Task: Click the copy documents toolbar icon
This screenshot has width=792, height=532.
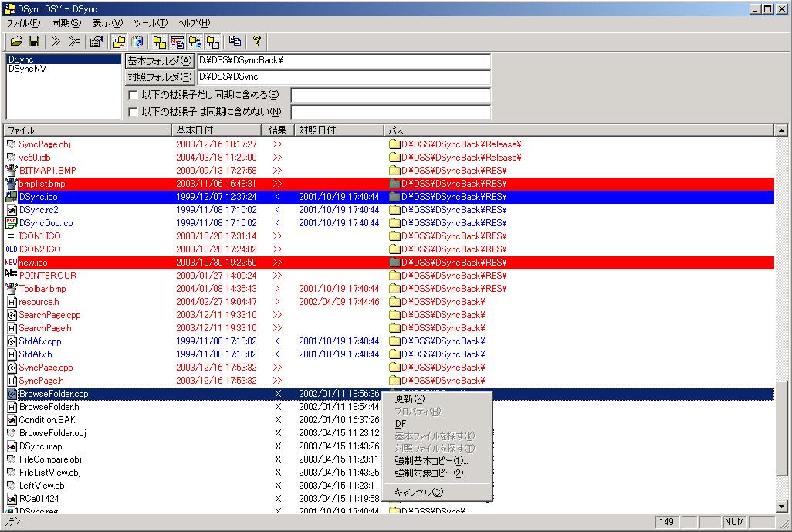Action: [x=235, y=41]
